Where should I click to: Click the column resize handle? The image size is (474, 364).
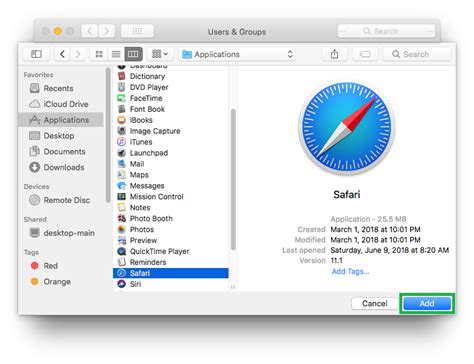(233, 287)
